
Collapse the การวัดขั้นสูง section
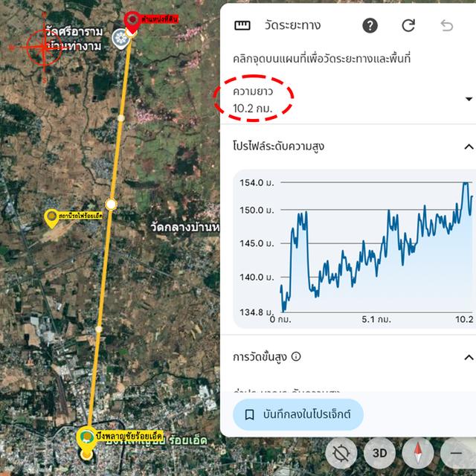[x=469, y=357]
